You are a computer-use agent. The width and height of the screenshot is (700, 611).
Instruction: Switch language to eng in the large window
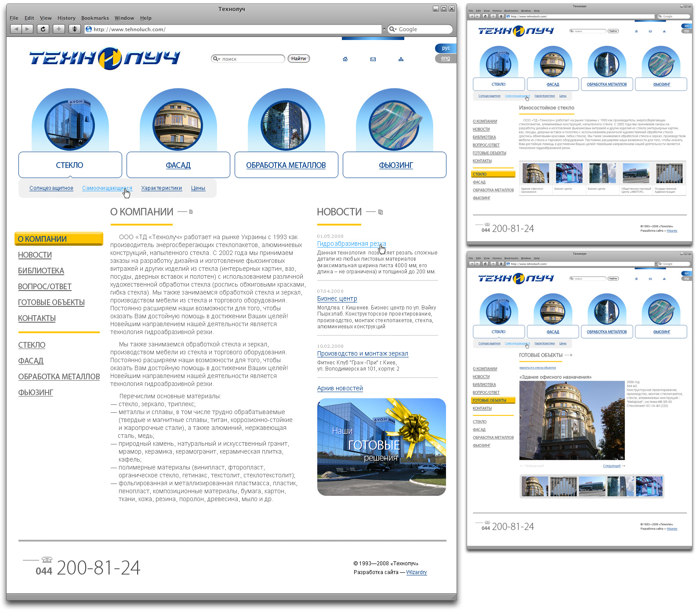click(446, 58)
